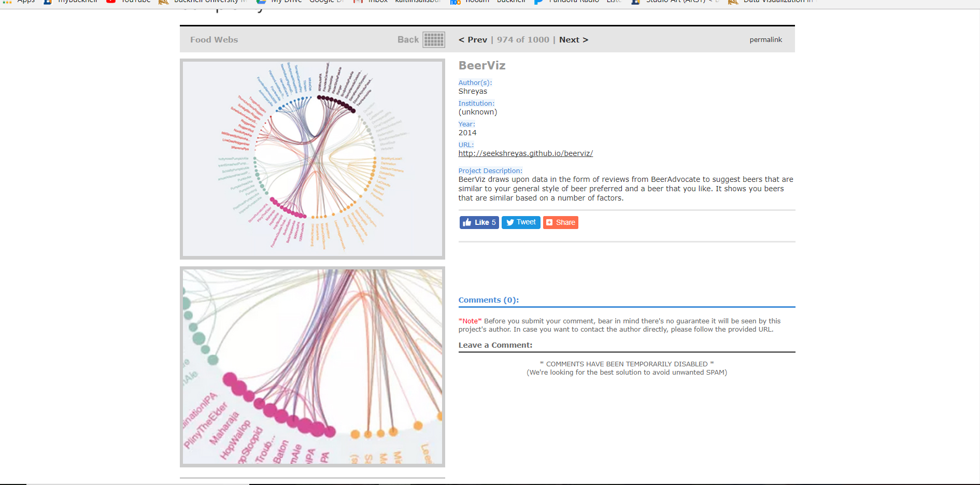The width and height of the screenshot is (980, 485).
Task: Open the My Drive bookmark
Action: point(282,2)
